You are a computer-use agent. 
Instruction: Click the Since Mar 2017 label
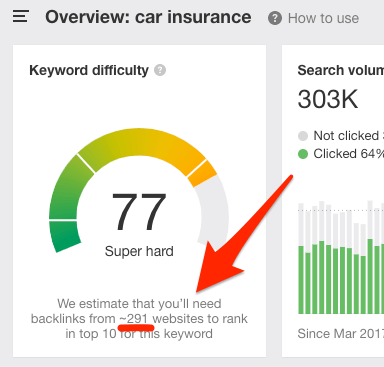tap(341, 333)
